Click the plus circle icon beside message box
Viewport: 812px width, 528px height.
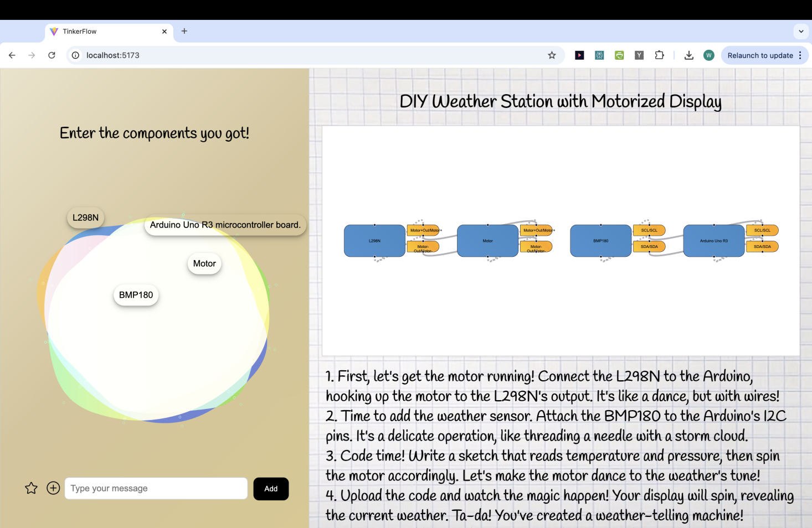pyautogui.click(x=53, y=488)
